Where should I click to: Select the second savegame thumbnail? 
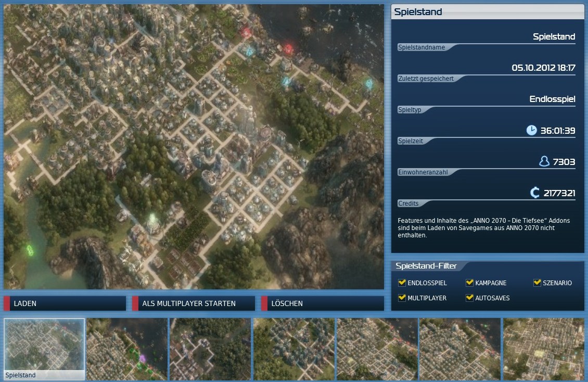tap(127, 349)
